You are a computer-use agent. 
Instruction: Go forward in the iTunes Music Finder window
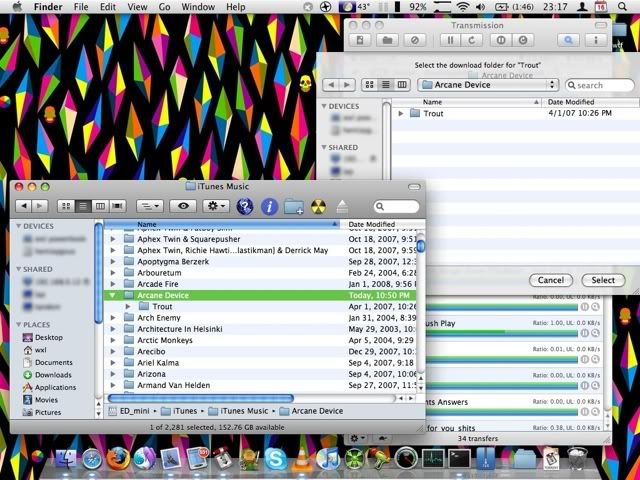pyautogui.click(x=40, y=206)
